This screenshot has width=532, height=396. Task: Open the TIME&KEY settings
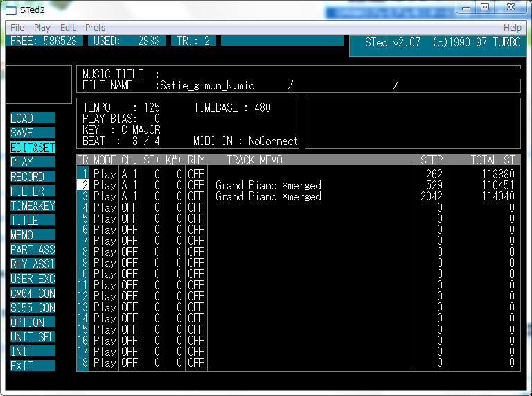coord(33,206)
